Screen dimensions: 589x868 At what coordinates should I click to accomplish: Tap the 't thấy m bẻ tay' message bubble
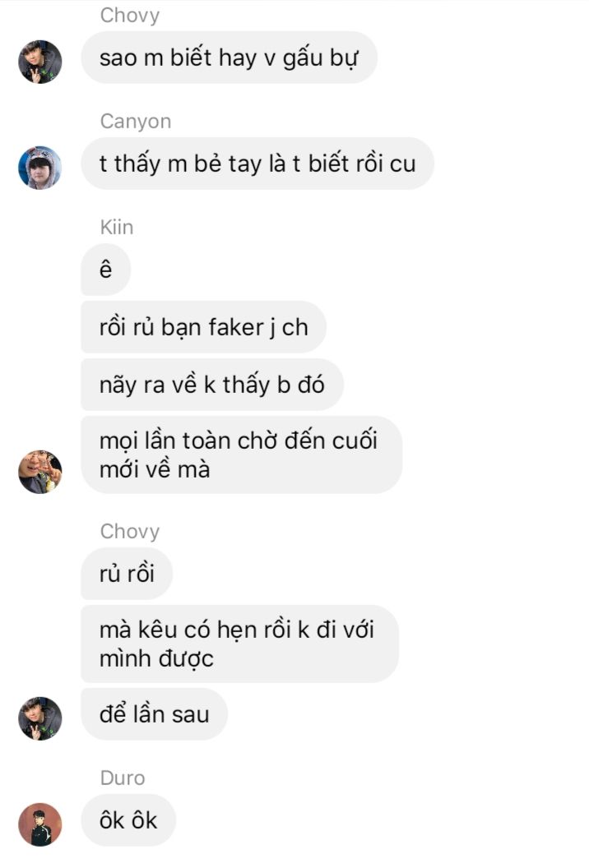point(257,164)
